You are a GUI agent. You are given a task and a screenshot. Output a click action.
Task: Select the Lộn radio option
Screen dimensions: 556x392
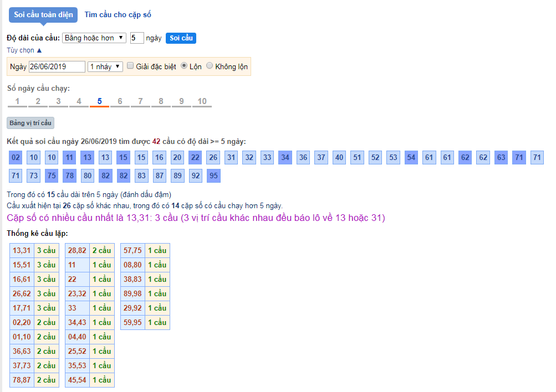click(x=184, y=66)
